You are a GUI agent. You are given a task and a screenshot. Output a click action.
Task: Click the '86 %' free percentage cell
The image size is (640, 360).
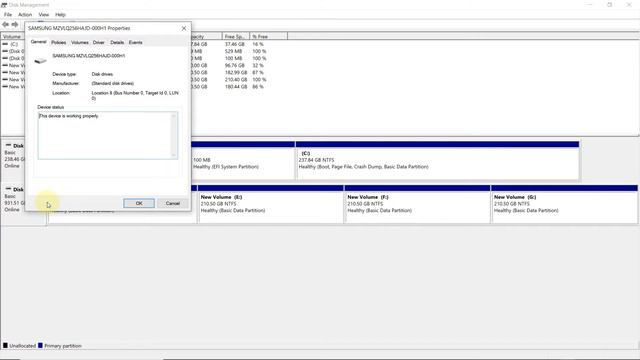(x=258, y=87)
